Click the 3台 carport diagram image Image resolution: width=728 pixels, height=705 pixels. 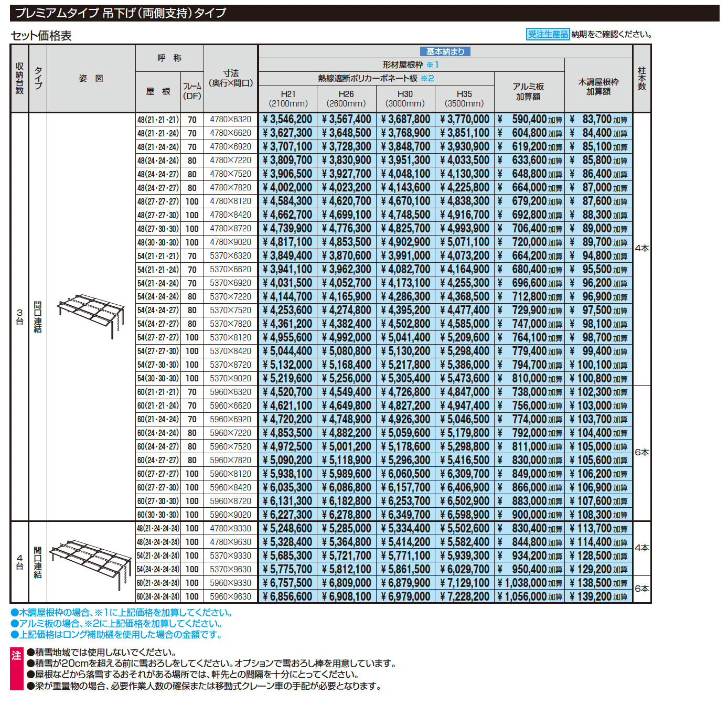pyautogui.click(x=92, y=316)
